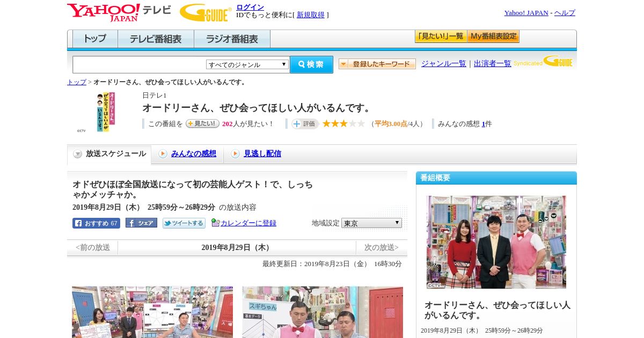The width and height of the screenshot is (644, 338).
Task: Go to 次の放送> next broadcast
Action: tap(381, 247)
